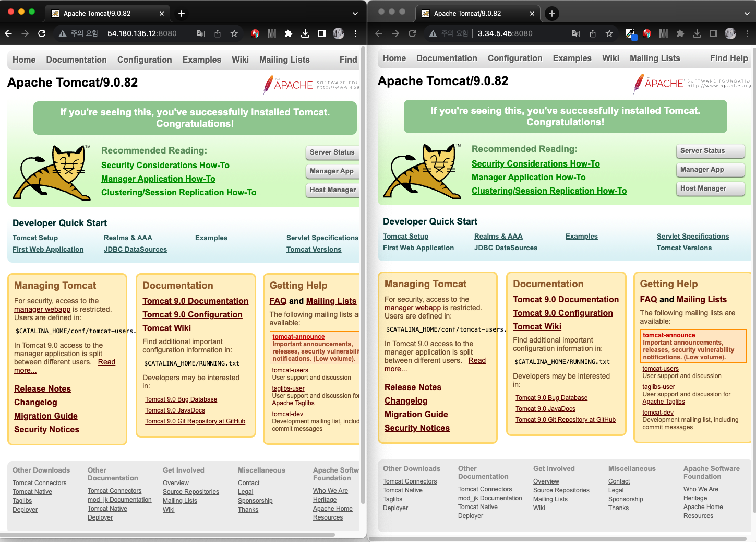The width and height of the screenshot is (756, 542).
Task: Click share icon in right window address bar
Action: (x=593, y=33)
